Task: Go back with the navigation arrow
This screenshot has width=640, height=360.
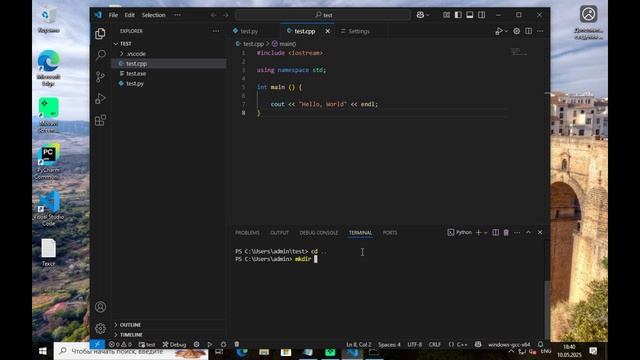Action: [213, 15]
